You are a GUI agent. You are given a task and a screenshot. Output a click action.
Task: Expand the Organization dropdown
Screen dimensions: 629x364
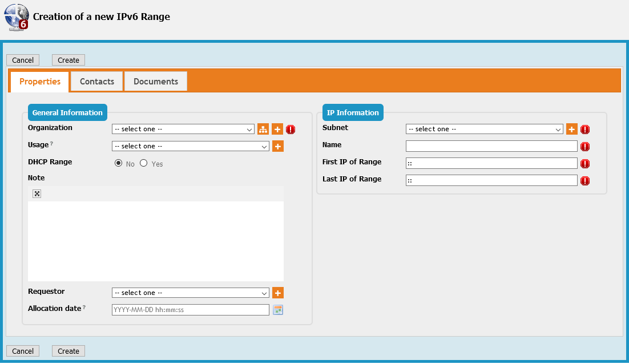(x=183, y=130)
